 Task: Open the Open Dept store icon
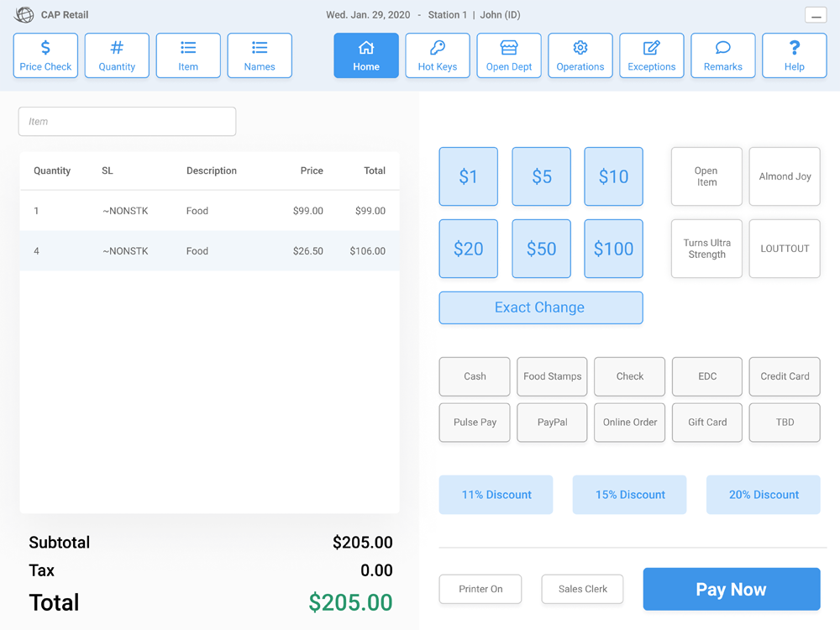coord(509,55)
